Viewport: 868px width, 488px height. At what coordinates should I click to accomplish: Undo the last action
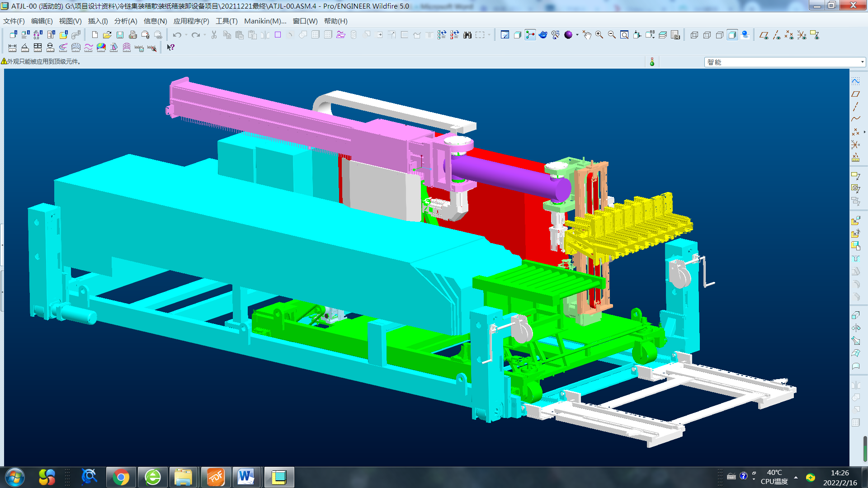(177, 35)
